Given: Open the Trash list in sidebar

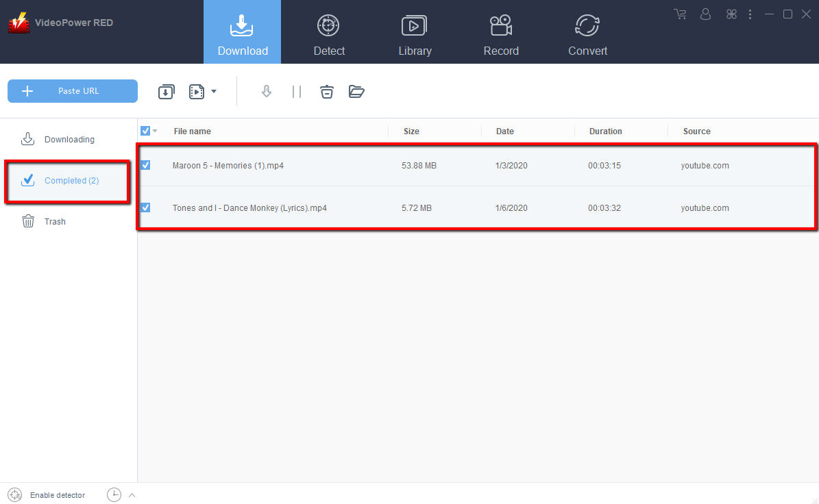Looking at the screenshot, I should pyautogui.click(x=55, y=221).
